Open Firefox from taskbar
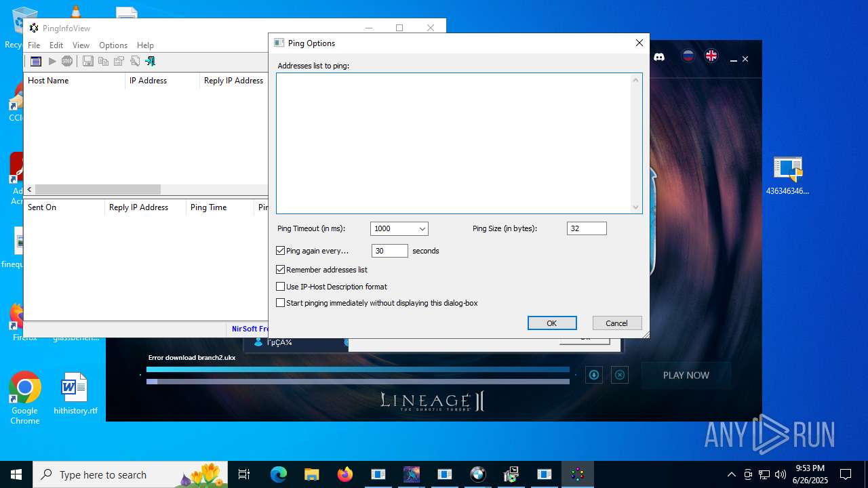The height and width of the screenshot is (488, 868). click(345, 474)
